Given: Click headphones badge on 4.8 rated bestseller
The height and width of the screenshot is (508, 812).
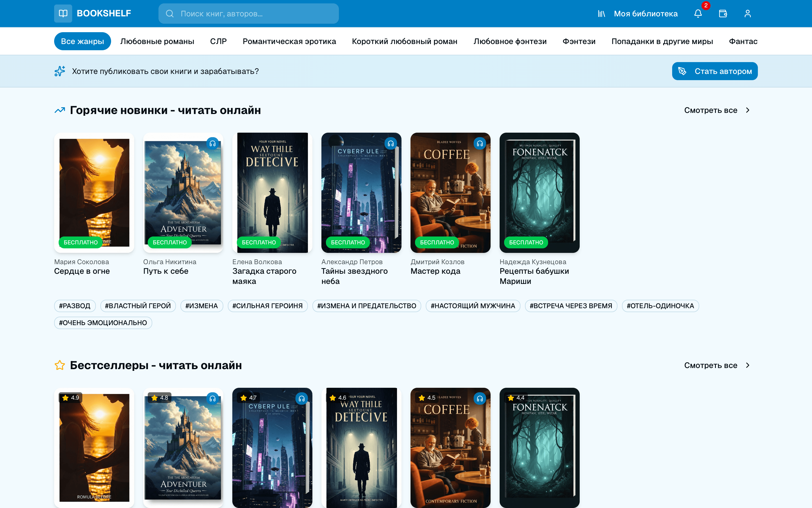Looking at the screenshot, I should (213, 399).
